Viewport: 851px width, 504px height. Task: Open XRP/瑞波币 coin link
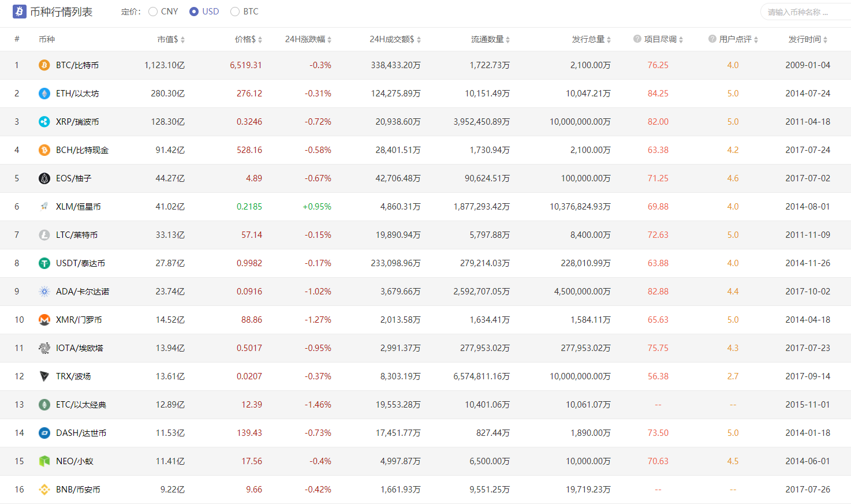(77, 122)
